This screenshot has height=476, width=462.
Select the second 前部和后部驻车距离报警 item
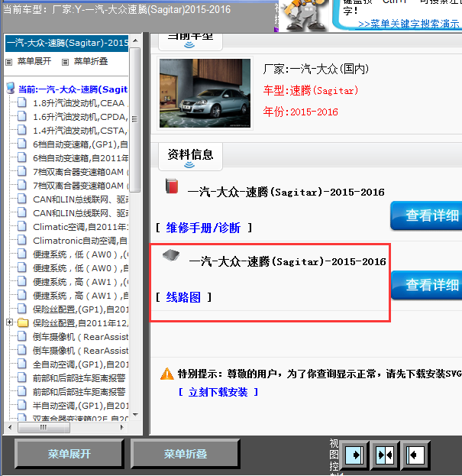79,392
